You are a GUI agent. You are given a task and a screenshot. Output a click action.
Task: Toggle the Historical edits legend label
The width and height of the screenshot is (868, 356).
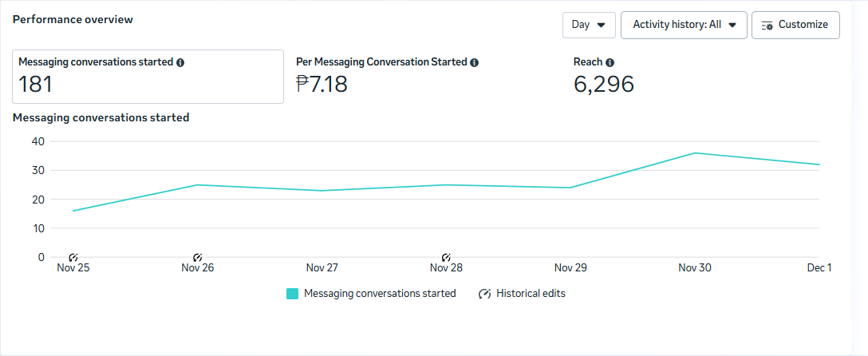pyautogui.click(x=531, y=294)
